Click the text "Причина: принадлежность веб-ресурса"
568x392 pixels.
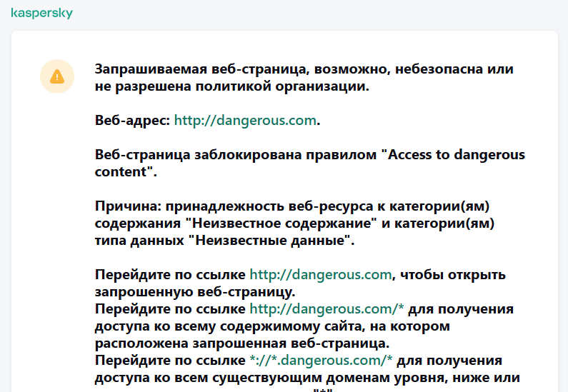pos(234,206)
